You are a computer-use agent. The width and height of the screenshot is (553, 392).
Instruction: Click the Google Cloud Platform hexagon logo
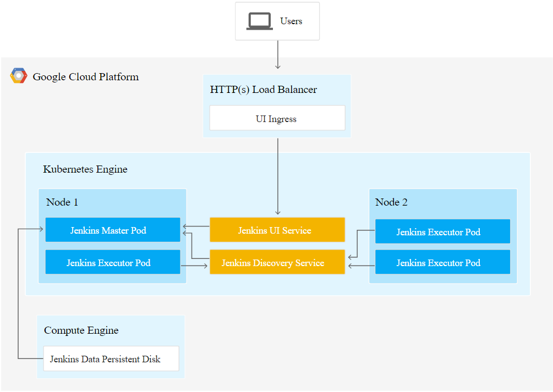tap(19, 76)
